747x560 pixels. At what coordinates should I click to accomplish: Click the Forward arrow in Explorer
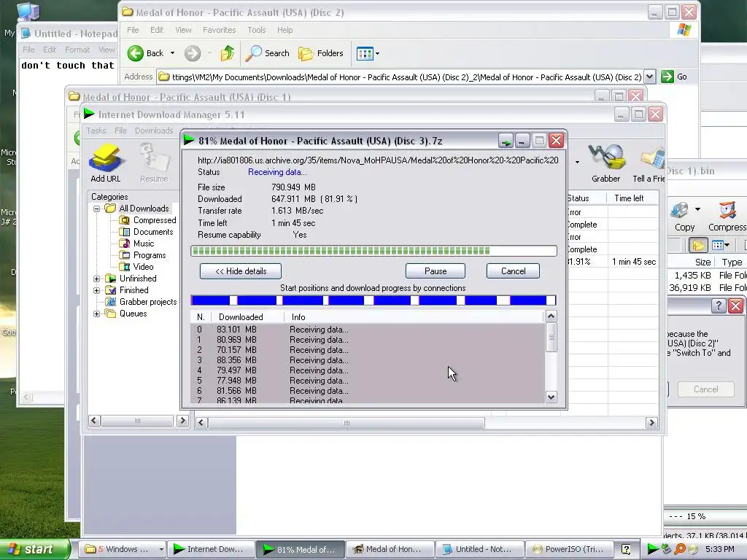(x=193, y=53)
